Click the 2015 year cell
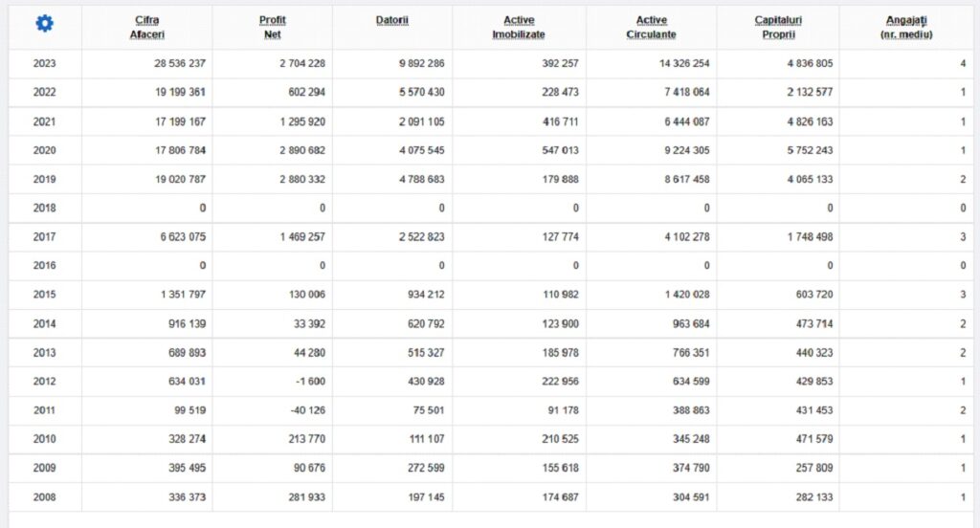Viewport: 980px width, 528px height. click(x=44, y=295)
